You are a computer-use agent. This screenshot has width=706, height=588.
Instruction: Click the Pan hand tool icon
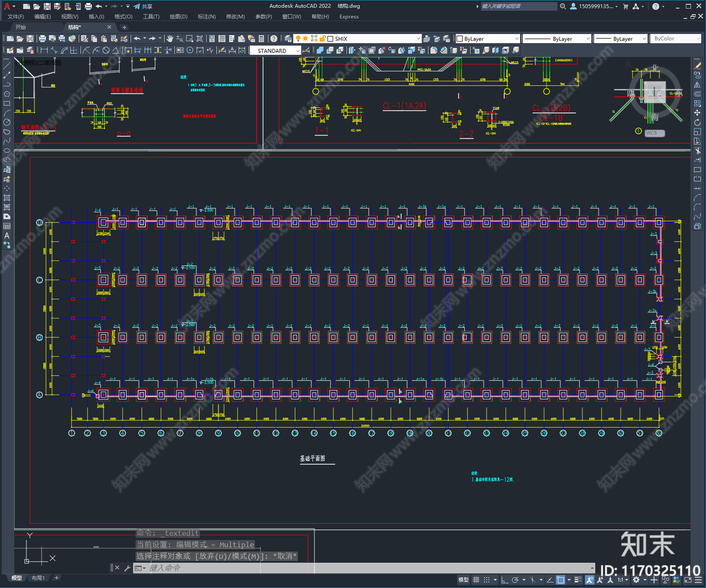pyautogui.click(x=170, y=39)
